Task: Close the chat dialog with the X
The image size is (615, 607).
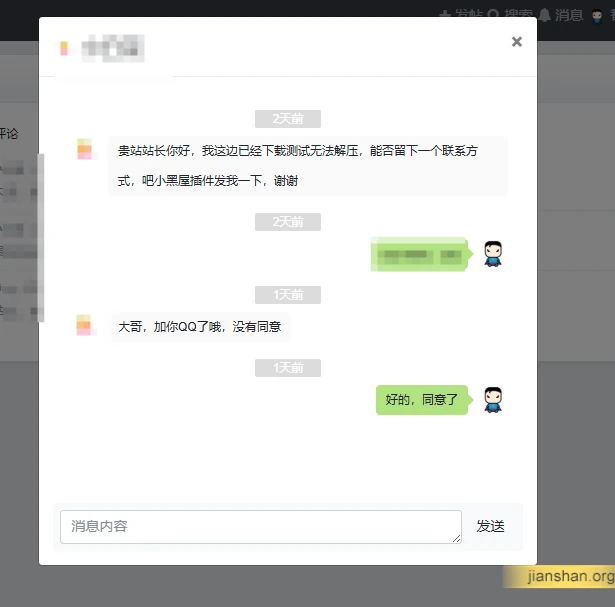Action: pyautogui.click(x=517, y=42)
